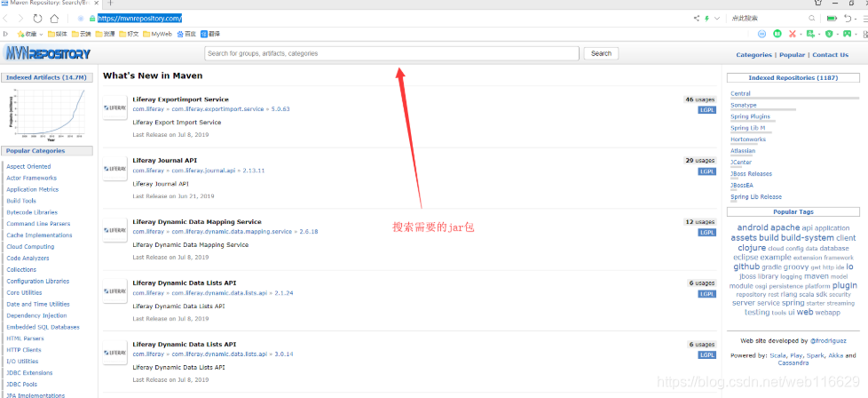Image resolution: width=868 pixels, height=398 pixels.
Task: Open Liferay Dynamic Data Mapping Service link
Action: coord(197,222)
